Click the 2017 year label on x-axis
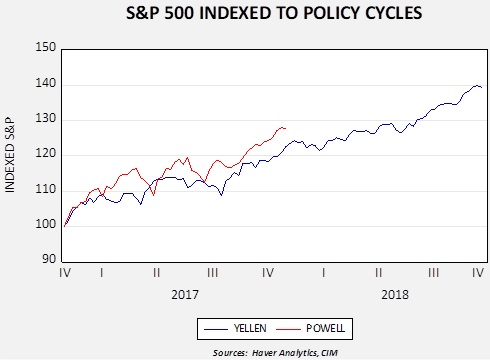Screen dimensions: 490x360 185,295
